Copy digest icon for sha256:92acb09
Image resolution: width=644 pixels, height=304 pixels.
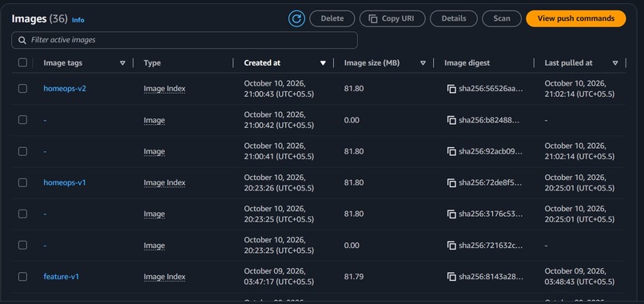coord(451,151)
